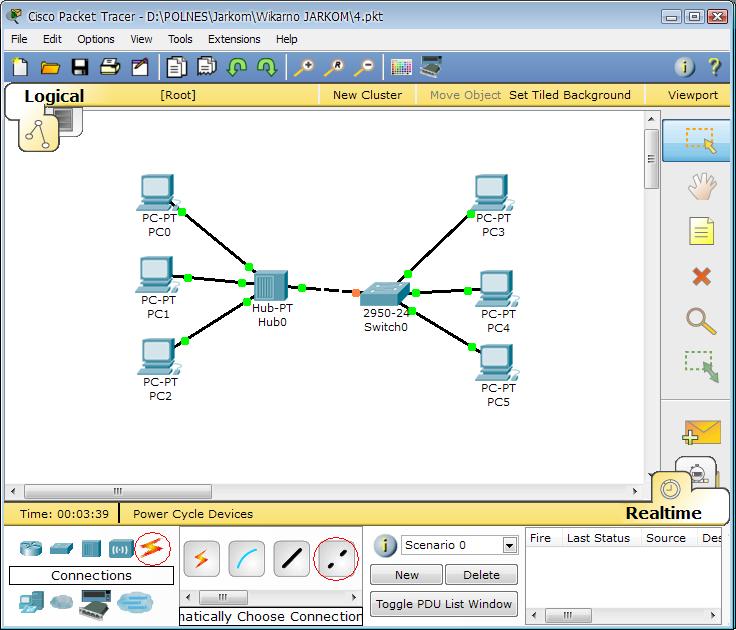This screenshot has height=630, width=736.
Task: Open help via question mark icon
Action: click(x=714, y=67)
